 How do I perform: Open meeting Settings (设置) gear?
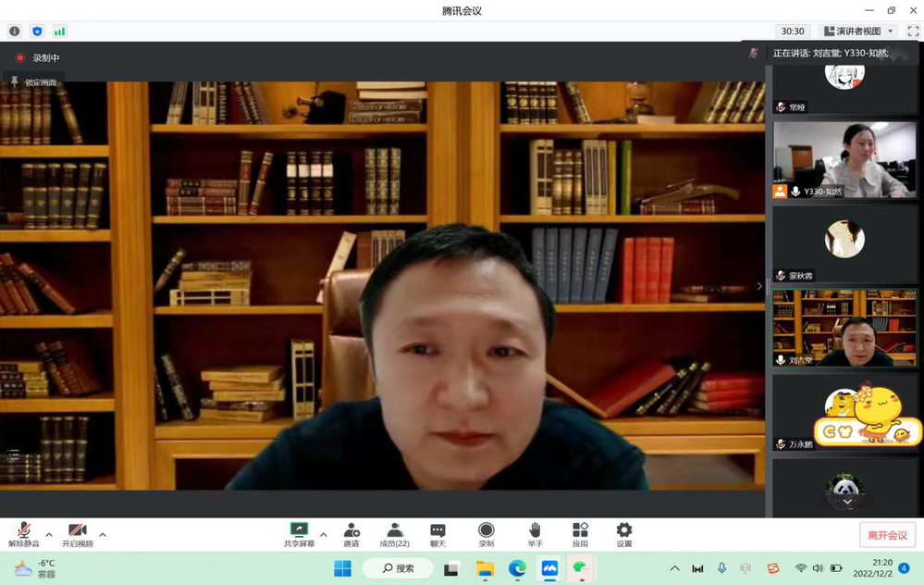[624, 533]
